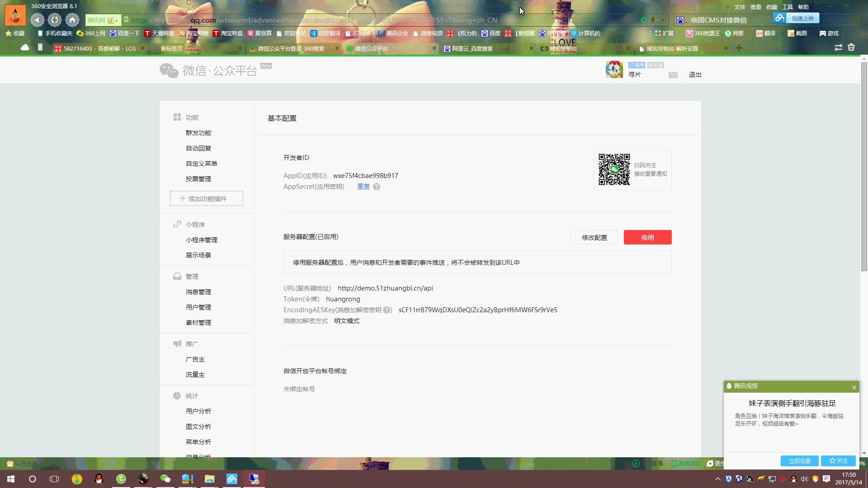Image resolution: width=868 pixels, height=488 pixels.
Task: Open 小程序管理 in the sidebar
Action: point(202,240)
